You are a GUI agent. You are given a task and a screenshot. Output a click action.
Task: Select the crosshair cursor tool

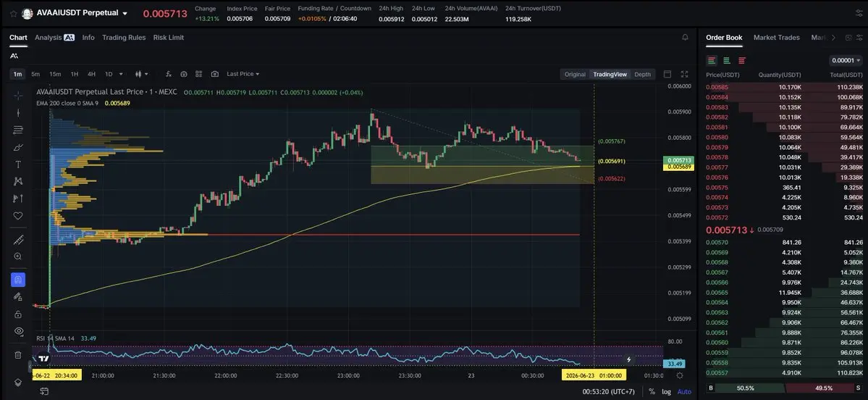(x=17, y=96)
